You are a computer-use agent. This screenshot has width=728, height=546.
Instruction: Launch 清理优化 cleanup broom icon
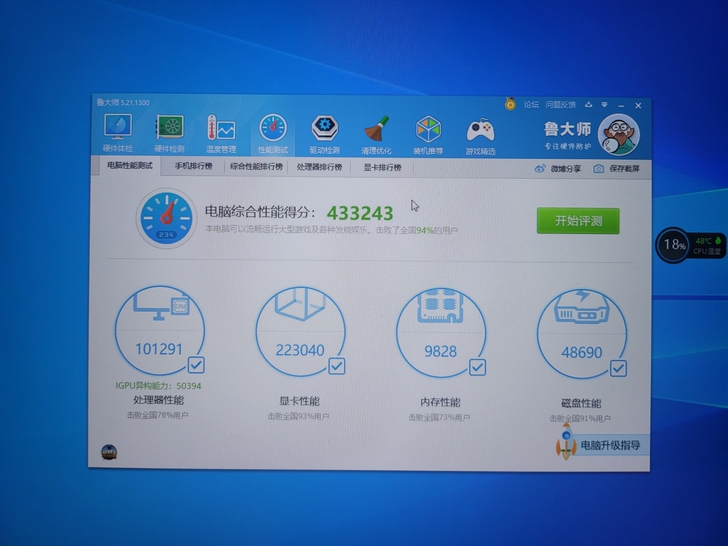click(376, 131)
